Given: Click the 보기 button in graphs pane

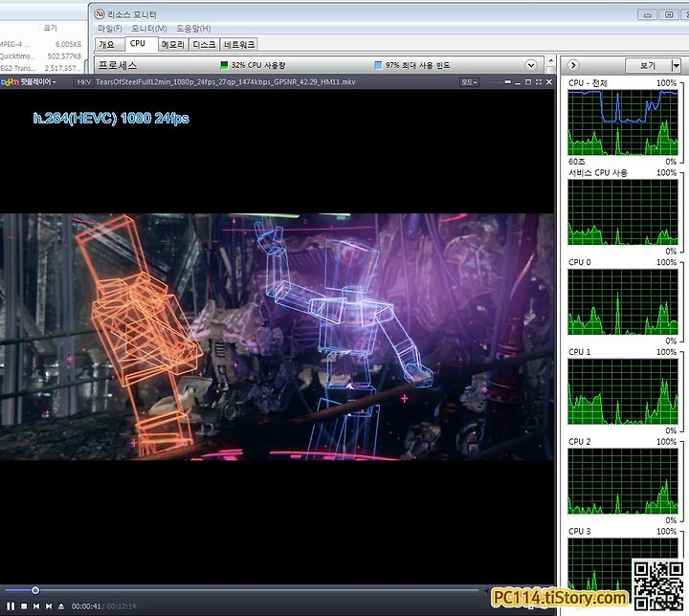Looking at the screenshot, I should pos(648,65).
